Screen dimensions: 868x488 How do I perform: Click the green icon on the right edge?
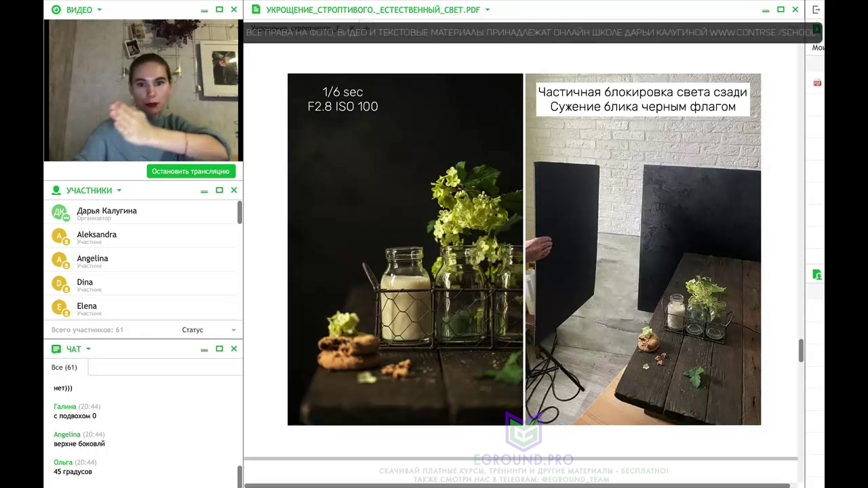pyautogui.click(x=817, y=274)
